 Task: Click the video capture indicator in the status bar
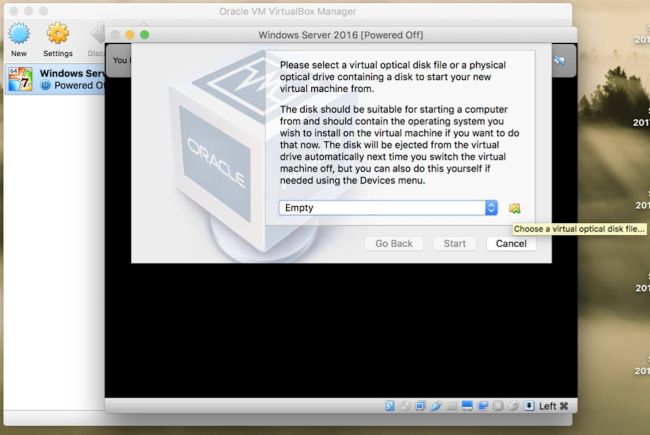pyautogui.click(x=483, y=406)
